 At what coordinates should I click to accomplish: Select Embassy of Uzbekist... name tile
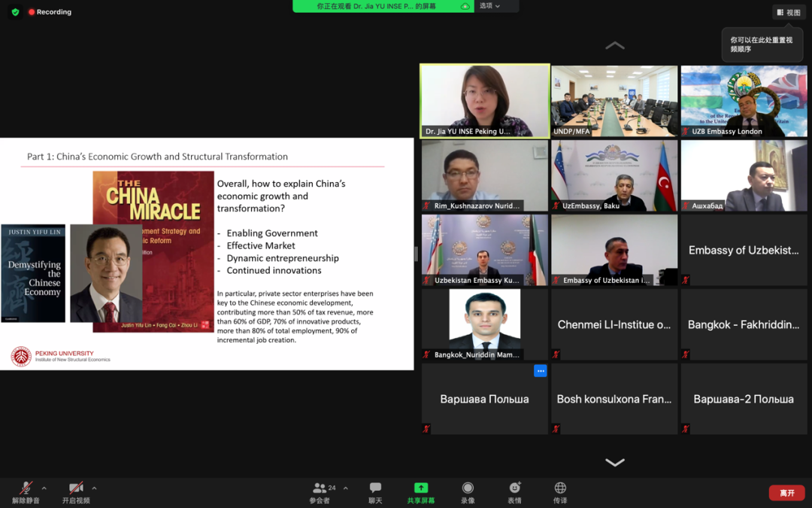click(744, 250)
